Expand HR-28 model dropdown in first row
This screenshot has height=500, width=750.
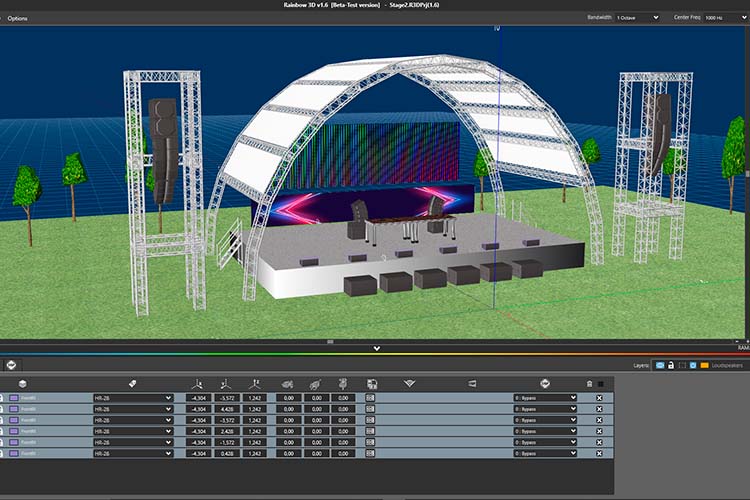coord(133,398)
